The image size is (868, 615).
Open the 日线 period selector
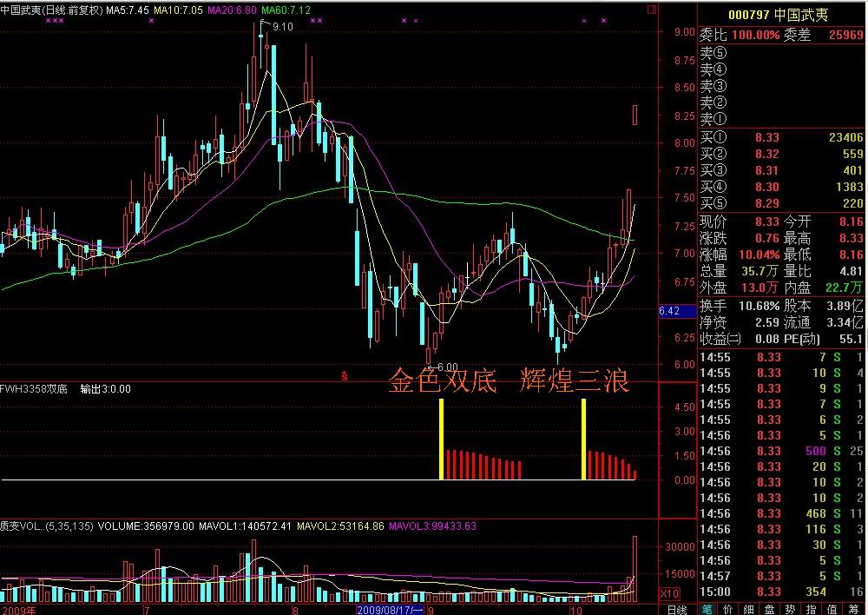(678, 608)
